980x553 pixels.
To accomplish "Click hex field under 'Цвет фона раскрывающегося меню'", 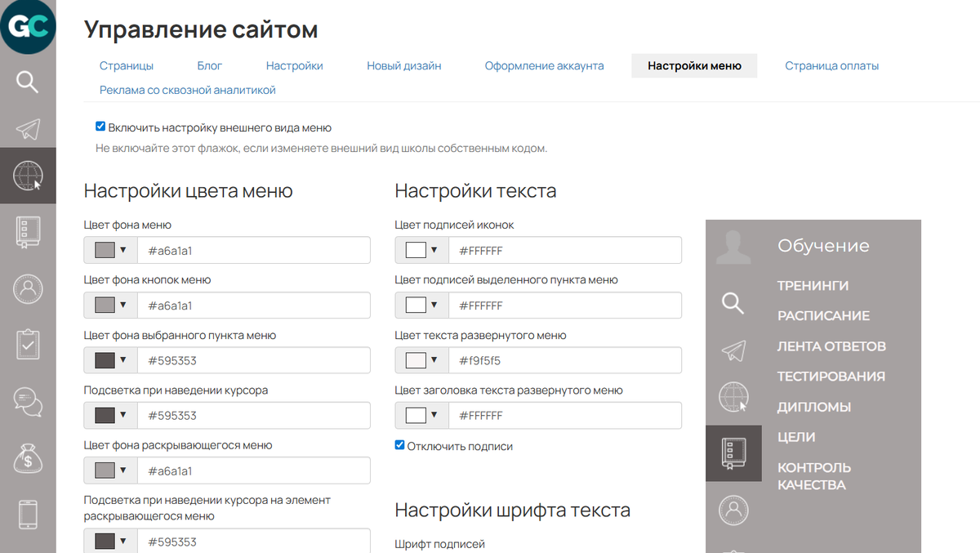I will pyautogui.click(x=254, y=470).
